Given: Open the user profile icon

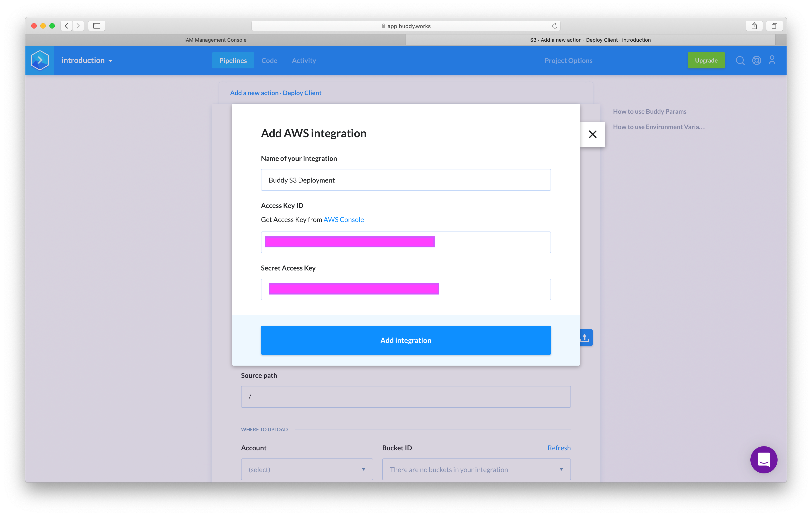Looking at the screenshot, I should pos(772,60).
